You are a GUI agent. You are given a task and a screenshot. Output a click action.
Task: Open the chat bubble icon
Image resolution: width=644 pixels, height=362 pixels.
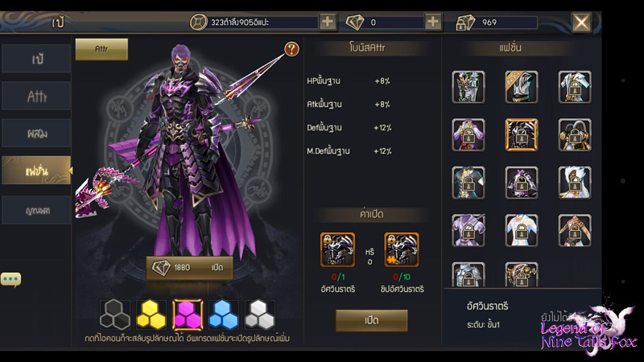click(x=10, y=279)
